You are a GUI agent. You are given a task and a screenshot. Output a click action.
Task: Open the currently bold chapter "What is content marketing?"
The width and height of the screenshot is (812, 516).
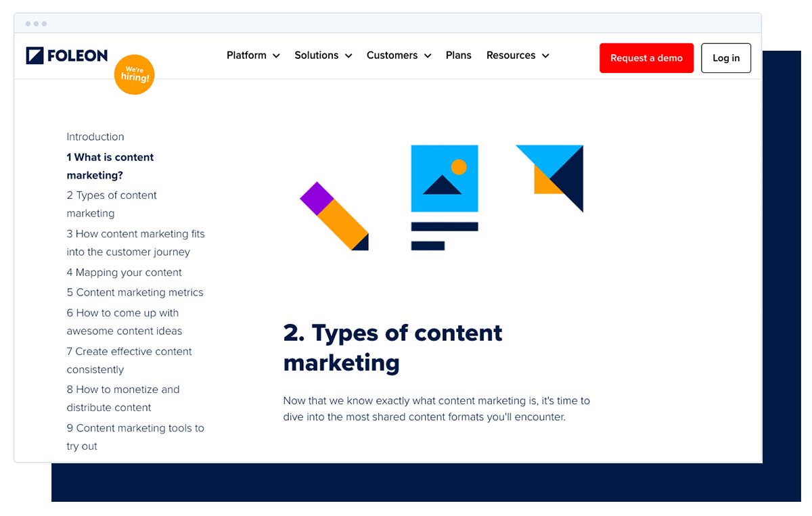[110, 166]
